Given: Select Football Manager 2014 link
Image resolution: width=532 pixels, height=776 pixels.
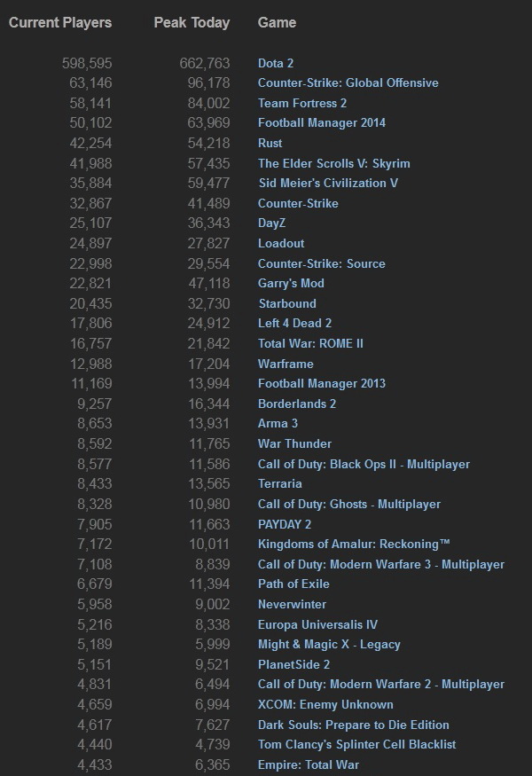Looking at the screenshot, I should [321, 122].
